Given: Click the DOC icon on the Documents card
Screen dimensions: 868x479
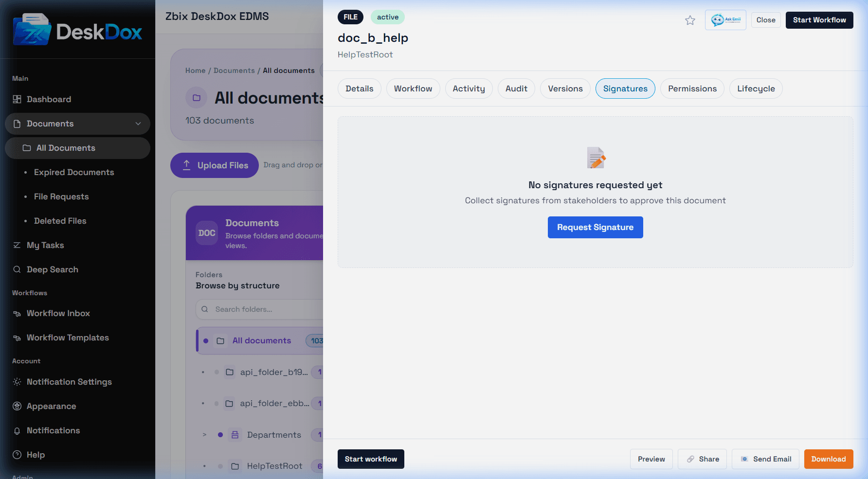Looking at the screenshot, I should click(x=207, y=233).
